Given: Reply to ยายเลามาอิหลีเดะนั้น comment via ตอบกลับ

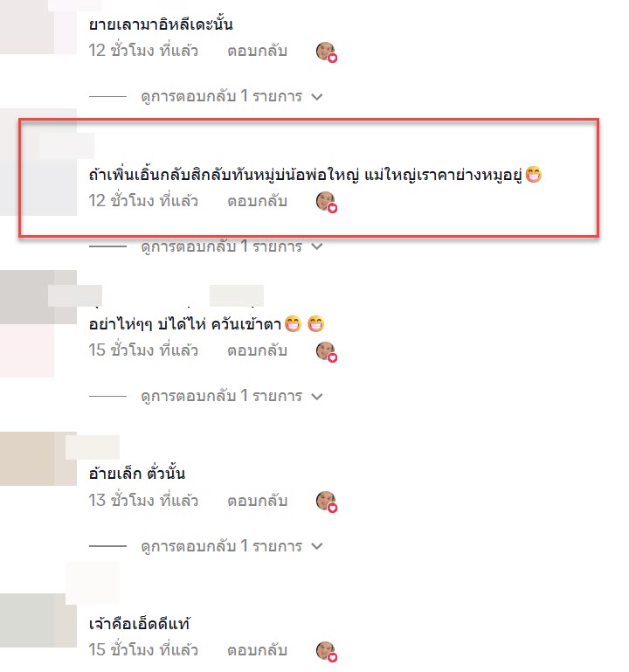Looking at the screenshot, I should tap(257, 51).
